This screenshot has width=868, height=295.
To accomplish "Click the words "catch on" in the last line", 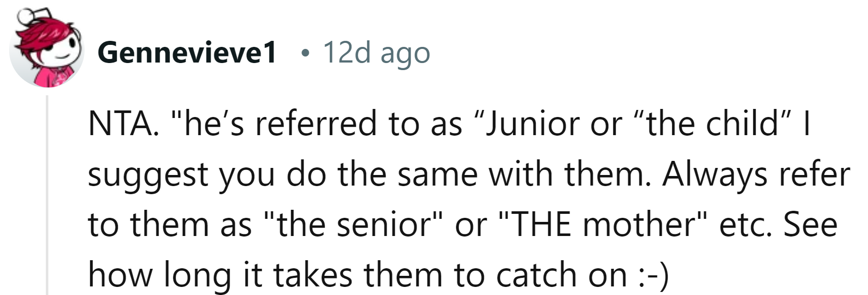I will point(561,275).
